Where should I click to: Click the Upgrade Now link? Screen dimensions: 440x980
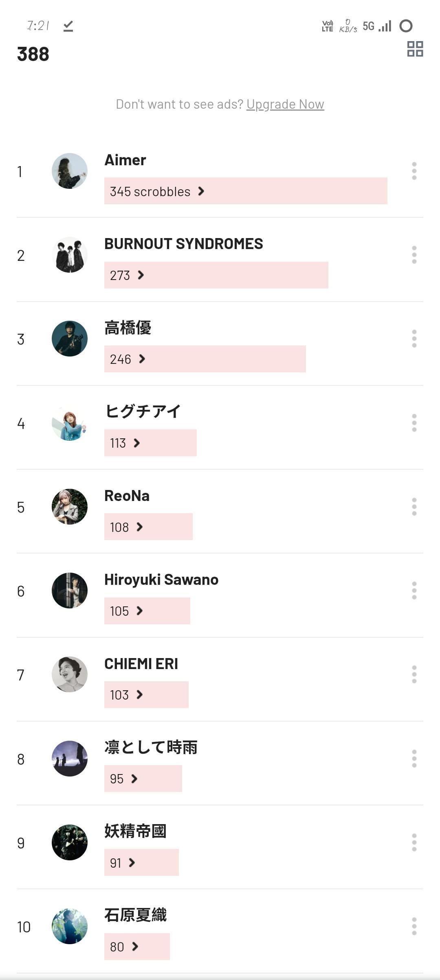click(285, 104)
